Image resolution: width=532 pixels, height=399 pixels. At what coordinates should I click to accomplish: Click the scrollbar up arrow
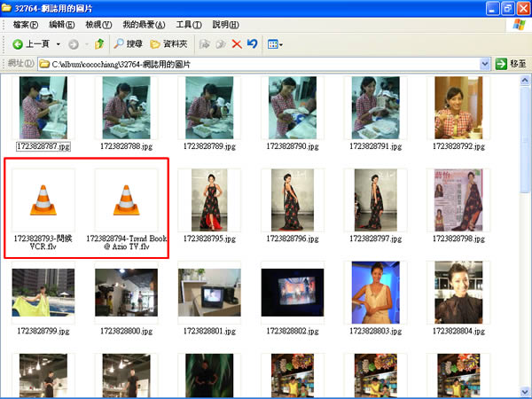[x=525, y=81]
